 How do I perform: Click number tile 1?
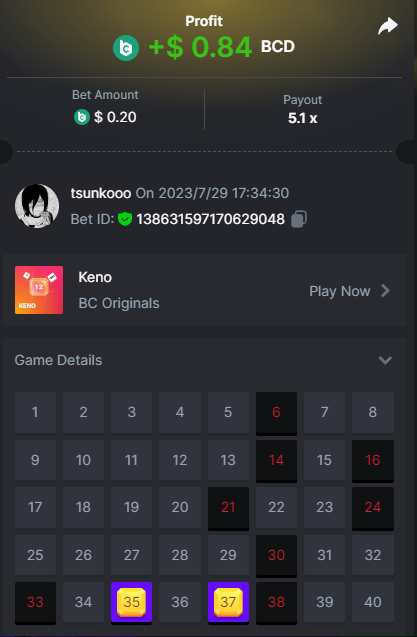pos(35,412)
